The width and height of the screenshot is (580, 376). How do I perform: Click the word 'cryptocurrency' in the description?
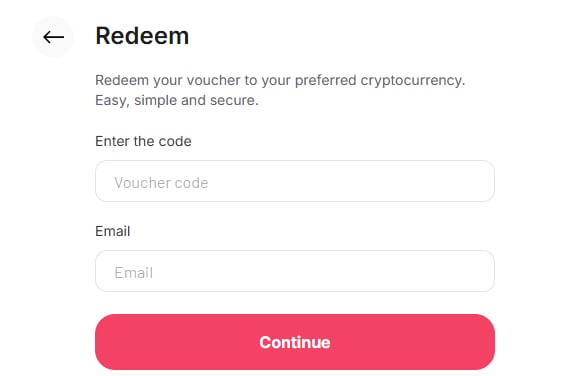[412, 81]
